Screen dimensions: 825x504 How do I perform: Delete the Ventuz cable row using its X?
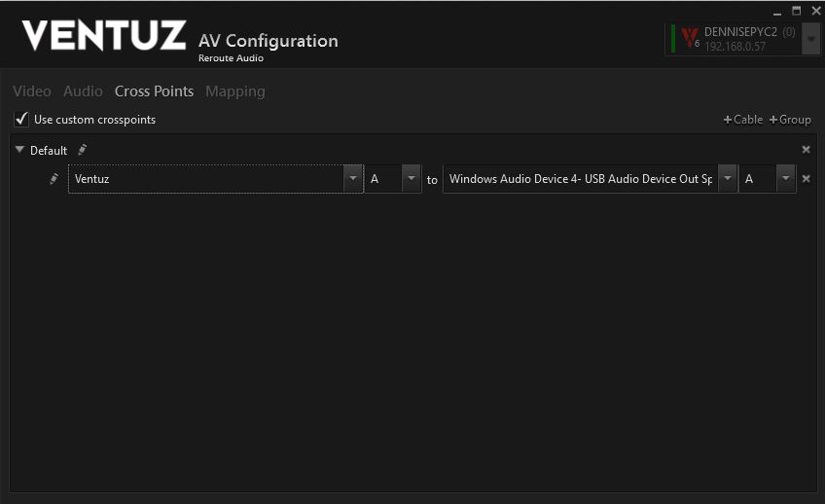pyautogui.click(x=806, y=179)
